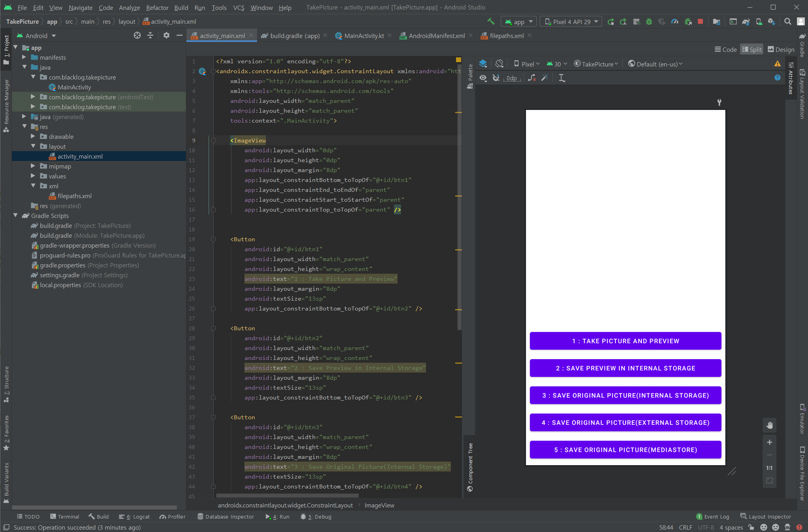Click the red Stop button in toolbar
808x532 pixels.
click(x=700, y=21)
